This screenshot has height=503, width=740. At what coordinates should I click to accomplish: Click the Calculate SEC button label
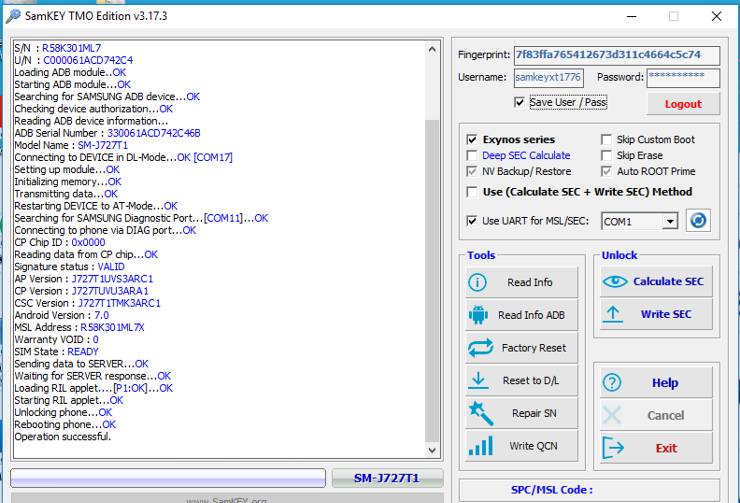[668, 281]
